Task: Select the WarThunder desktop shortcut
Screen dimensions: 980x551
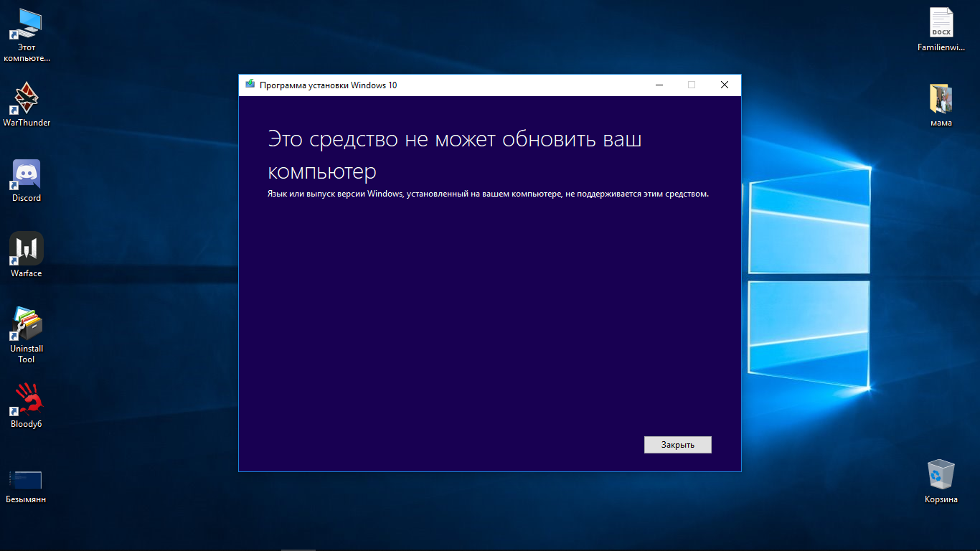Action: (x=27, y=105)
